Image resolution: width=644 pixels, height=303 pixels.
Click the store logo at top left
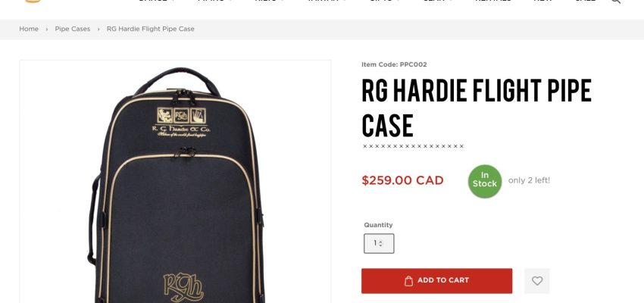(x=33, y=2)
